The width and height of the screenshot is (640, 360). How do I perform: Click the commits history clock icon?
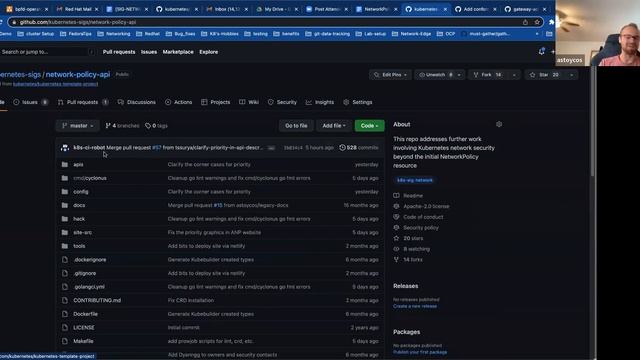pyautogui.click(x=342, y=148)
